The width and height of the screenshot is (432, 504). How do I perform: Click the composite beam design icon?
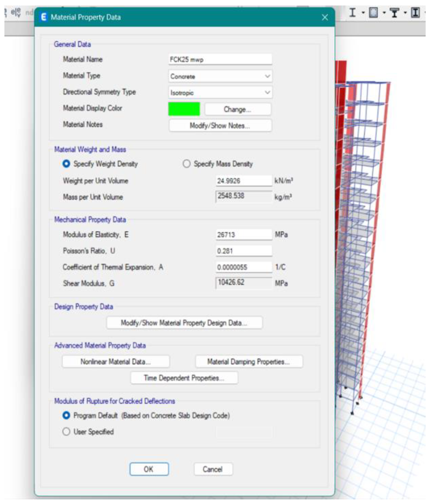394,13
